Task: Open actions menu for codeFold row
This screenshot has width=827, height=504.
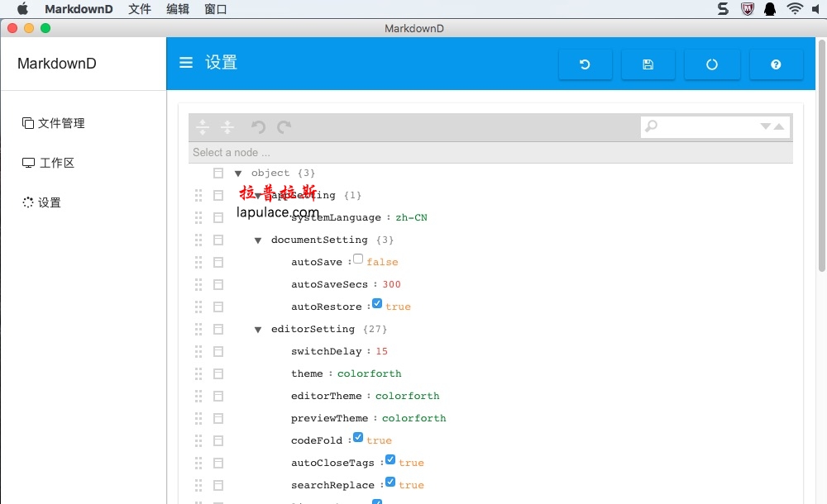Action: 218,440
